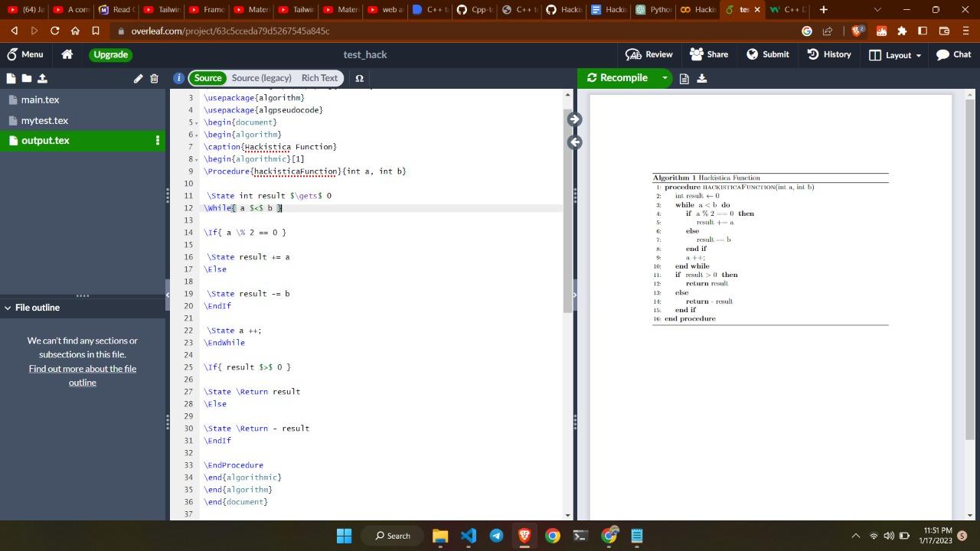This screenshot has width=980, height=551.
Task: Download the PDF icon
Action: click(702, 78)
